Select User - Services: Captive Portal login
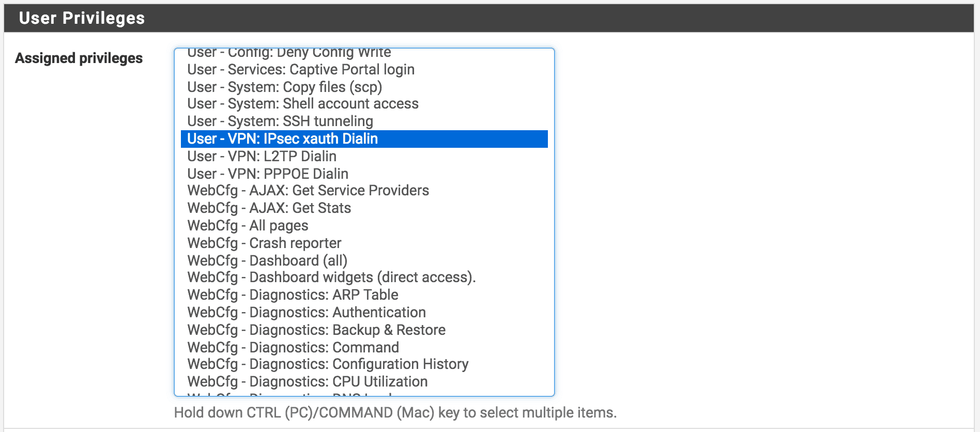 click(364, 69)
